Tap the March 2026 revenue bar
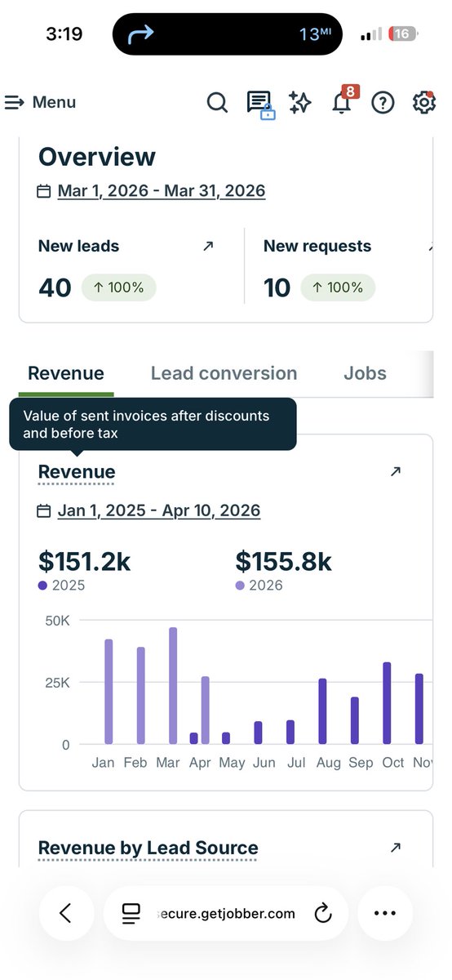 (173, 686)
